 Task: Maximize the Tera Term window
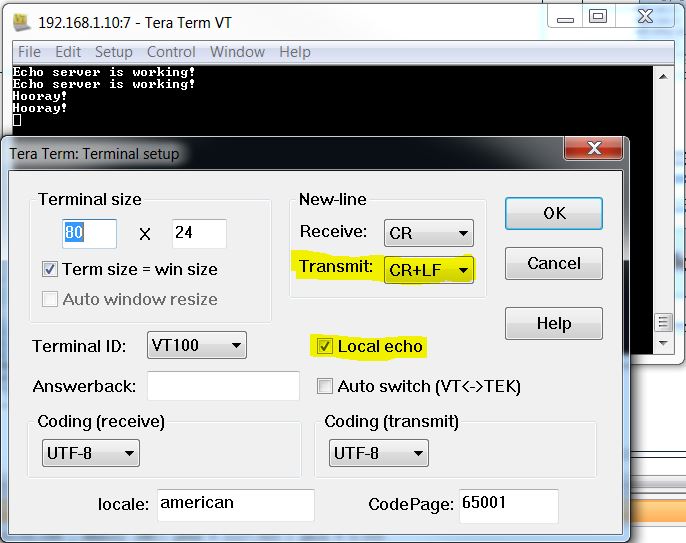(598, 18)
